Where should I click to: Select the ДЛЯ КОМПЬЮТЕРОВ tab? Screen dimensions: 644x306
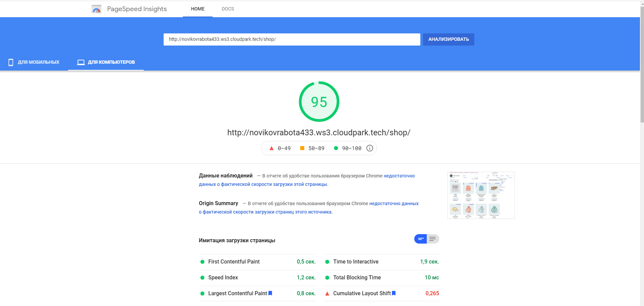(106, 62)
